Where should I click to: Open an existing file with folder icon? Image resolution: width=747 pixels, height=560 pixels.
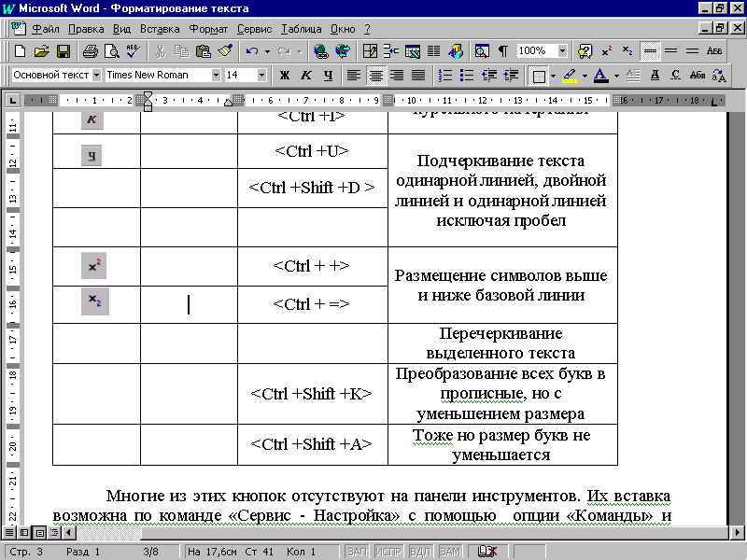click(42, 50)
